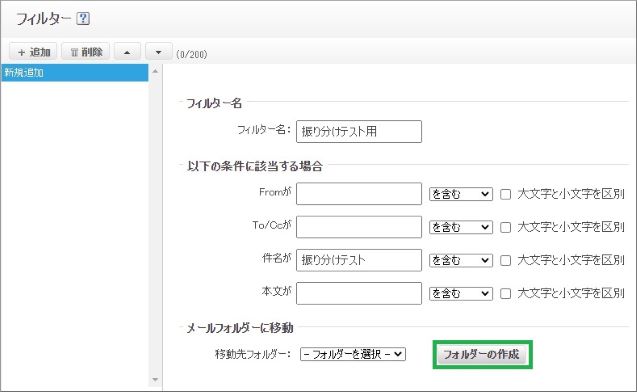Viewport: 637px width, 392px height.
Task: Click the 削除 delete filter button
Action: coord(85,52)
